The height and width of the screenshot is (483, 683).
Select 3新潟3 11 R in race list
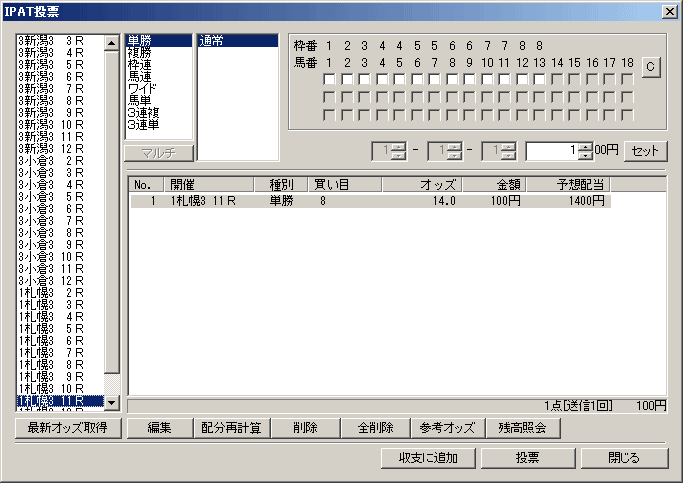tap(52, 136)
